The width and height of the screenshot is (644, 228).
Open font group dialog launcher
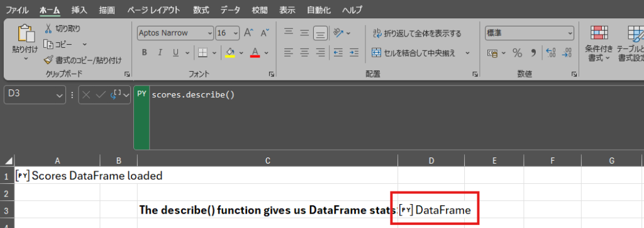pyautogui.click(x=271, y=74)
